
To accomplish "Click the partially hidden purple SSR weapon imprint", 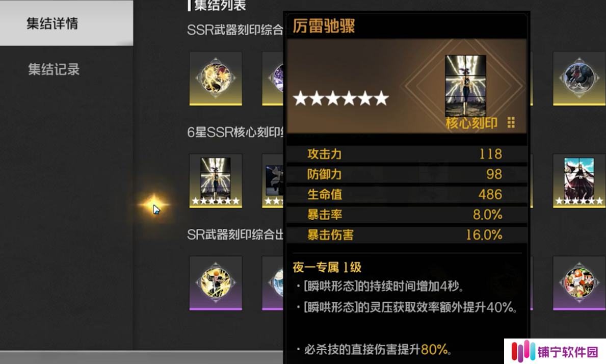I will 273,79.
